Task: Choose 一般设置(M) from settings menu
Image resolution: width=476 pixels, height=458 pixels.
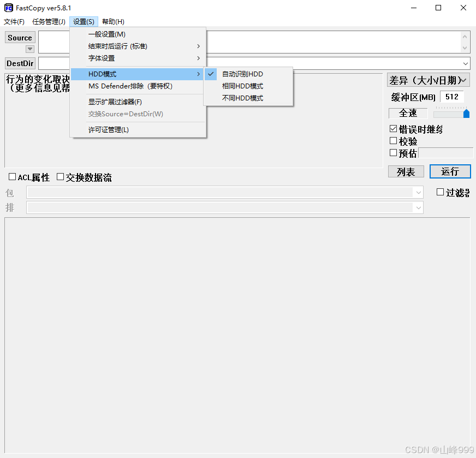Action: (138, 34)
